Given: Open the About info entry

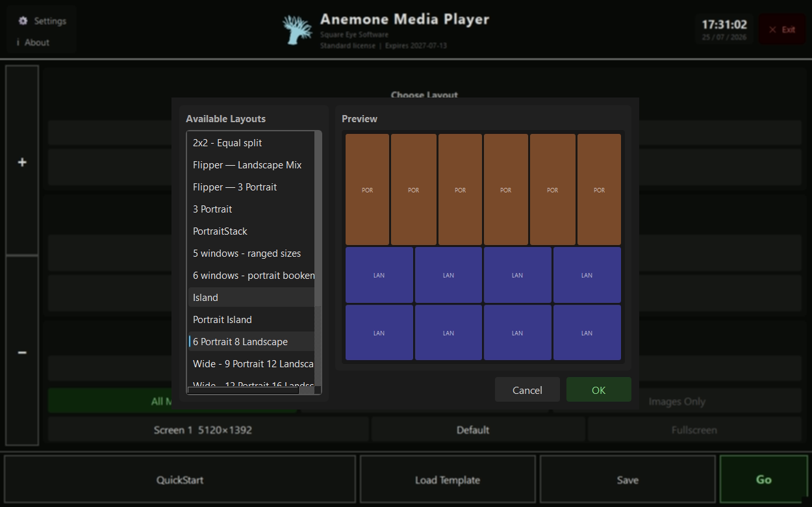Looking at the screenshot, I should click(34, 42).
